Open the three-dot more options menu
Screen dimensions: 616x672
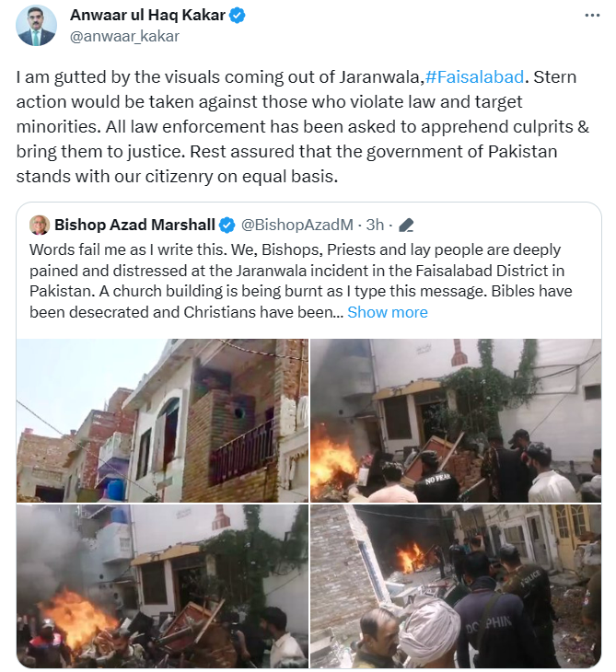pos(592,16)
